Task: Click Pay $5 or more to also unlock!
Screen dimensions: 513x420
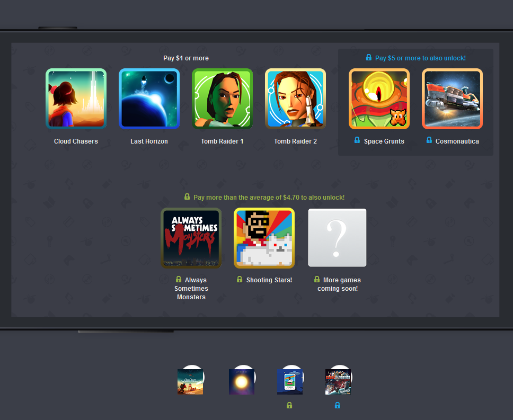Action: coord(420,58)
